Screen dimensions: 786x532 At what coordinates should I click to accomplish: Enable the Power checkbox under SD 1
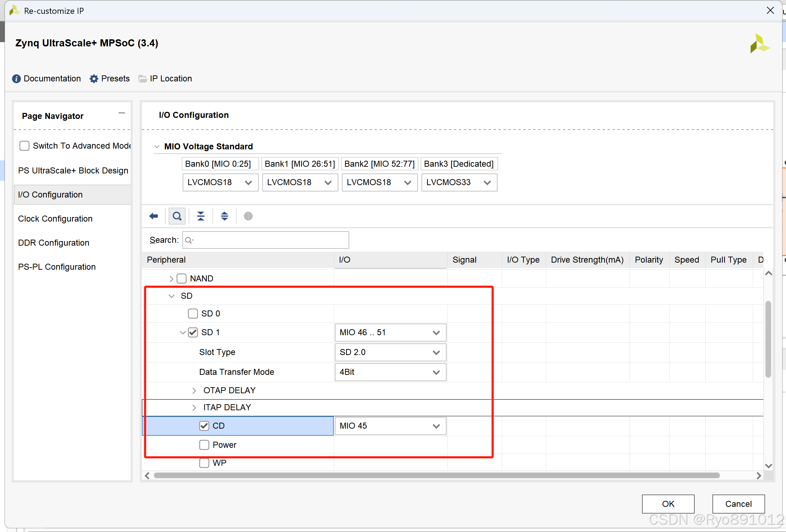(x=204, y=445)
